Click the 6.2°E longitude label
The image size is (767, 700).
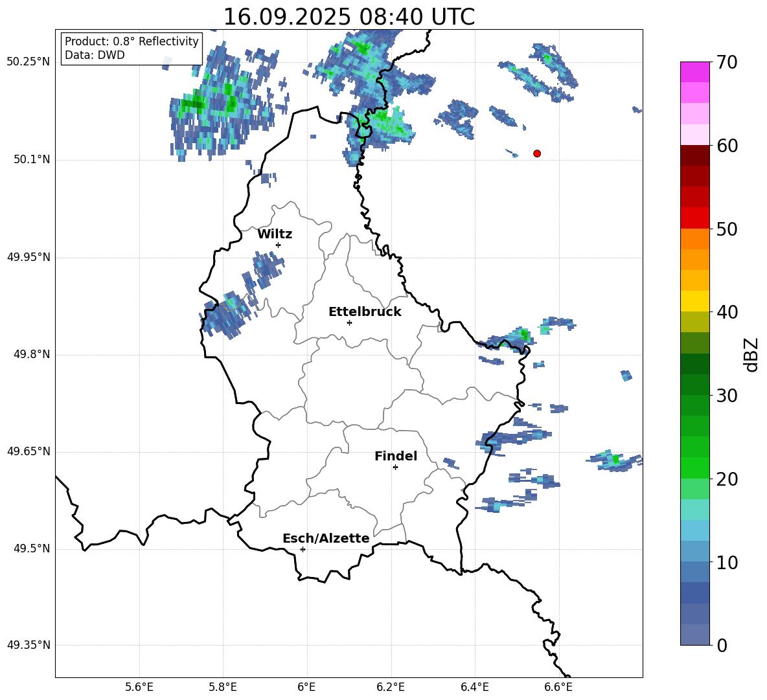point(391,687)
